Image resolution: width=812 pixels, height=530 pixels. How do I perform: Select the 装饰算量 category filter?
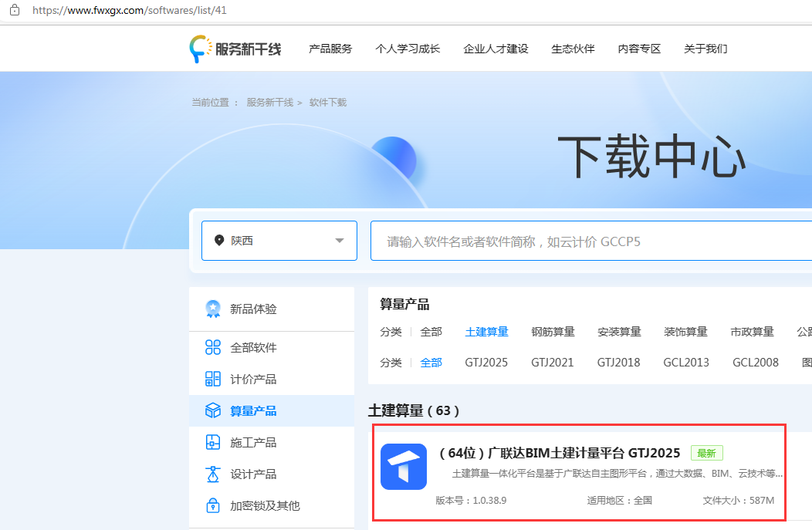[685, 332]
